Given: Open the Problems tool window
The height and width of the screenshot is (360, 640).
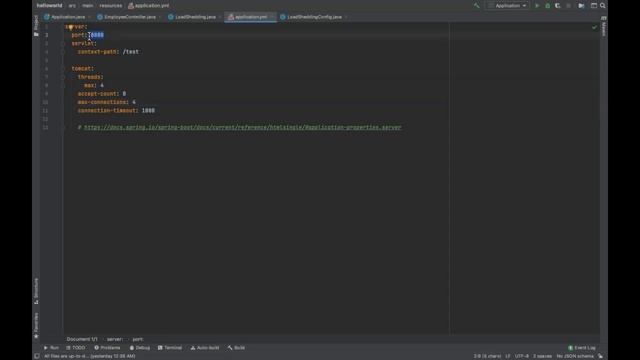Looking at the screenshot, I should 107,348.
